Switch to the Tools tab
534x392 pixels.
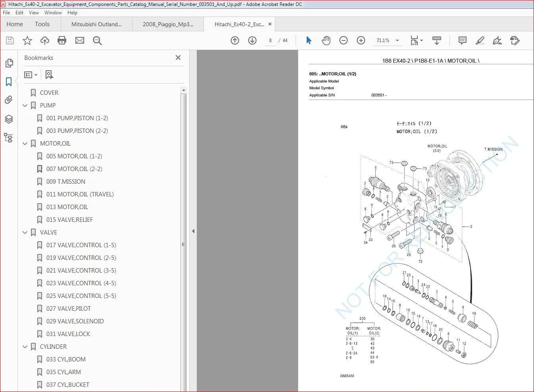(x=42, y=24)
